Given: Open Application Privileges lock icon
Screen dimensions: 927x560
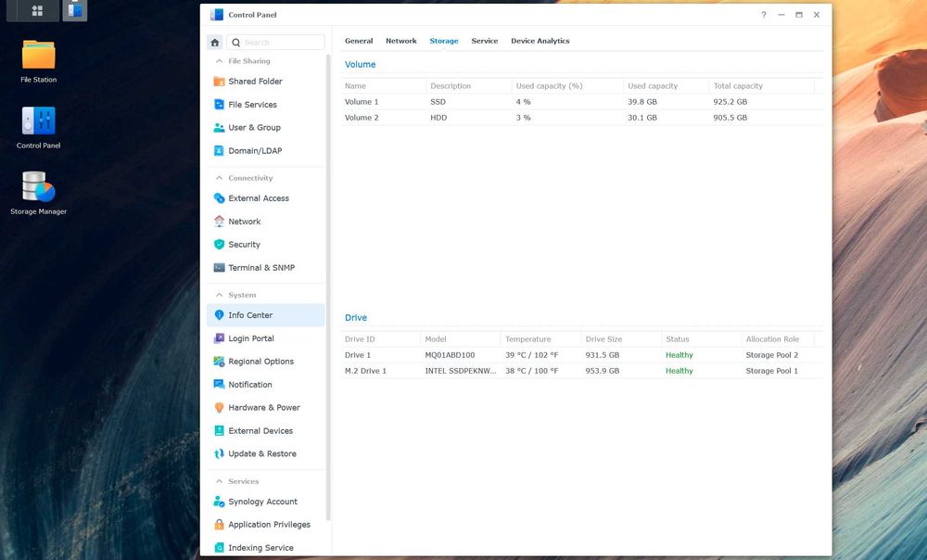Looking at the screenshot, I should coord(219,525).
